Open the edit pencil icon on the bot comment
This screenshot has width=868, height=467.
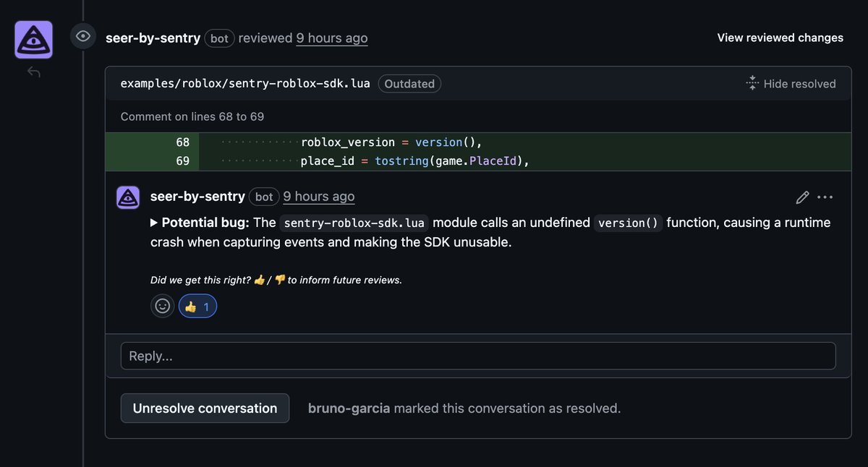[802, 197]
